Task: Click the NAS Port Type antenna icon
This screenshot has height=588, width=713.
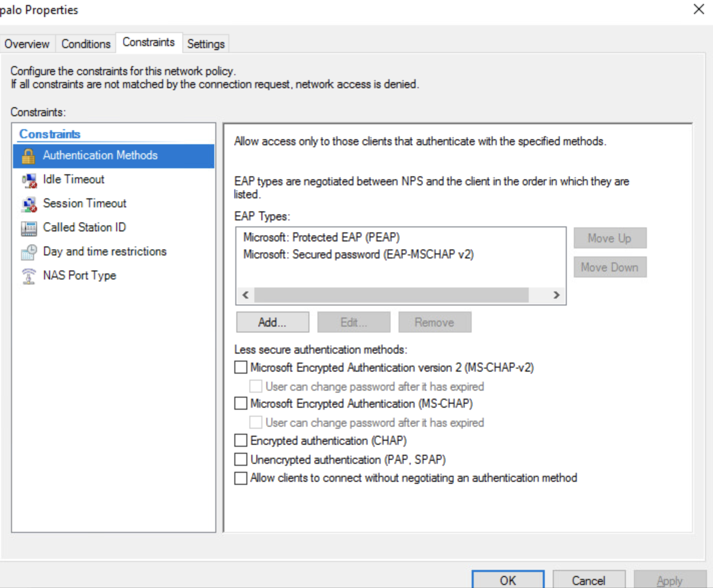Action: pos(29,276)
